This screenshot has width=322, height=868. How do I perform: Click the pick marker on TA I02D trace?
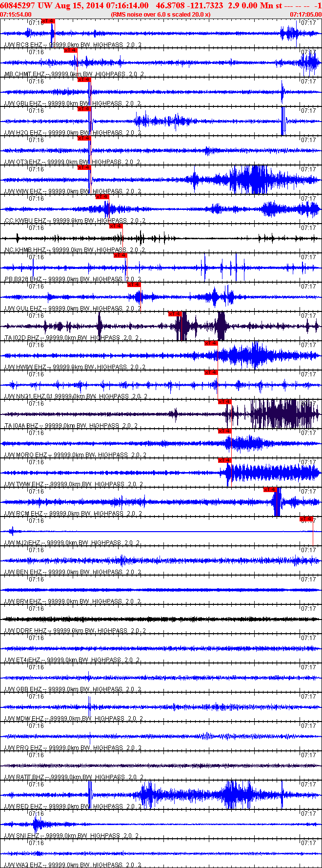(175, 314)
